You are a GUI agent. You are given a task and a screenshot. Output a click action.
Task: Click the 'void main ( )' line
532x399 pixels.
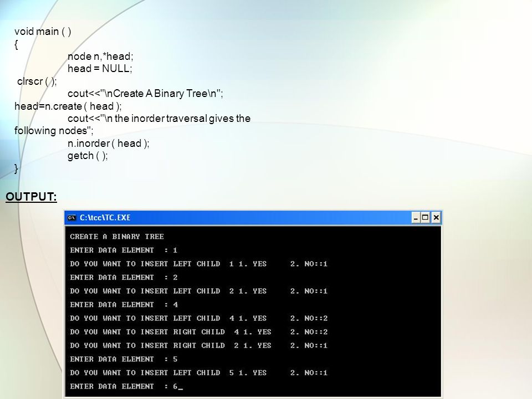click(x=43, y=32)
